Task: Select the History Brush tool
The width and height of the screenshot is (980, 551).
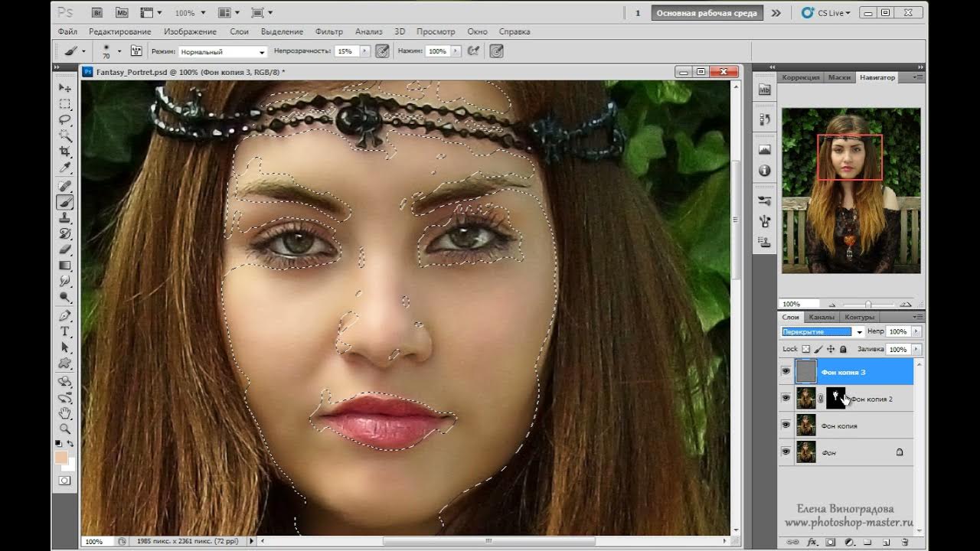Action: coord(65,234)
